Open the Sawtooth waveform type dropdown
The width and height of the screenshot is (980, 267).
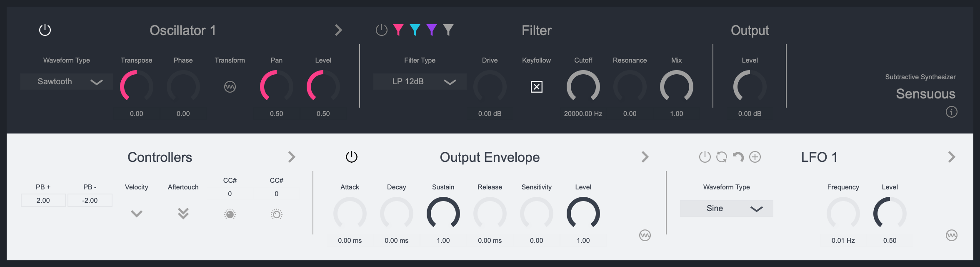(67, 82)
